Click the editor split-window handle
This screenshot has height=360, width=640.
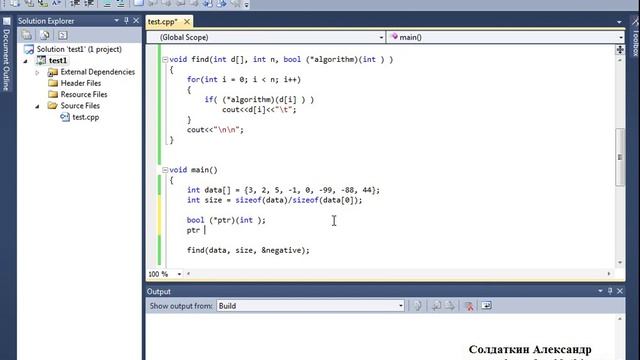[620, 49]
